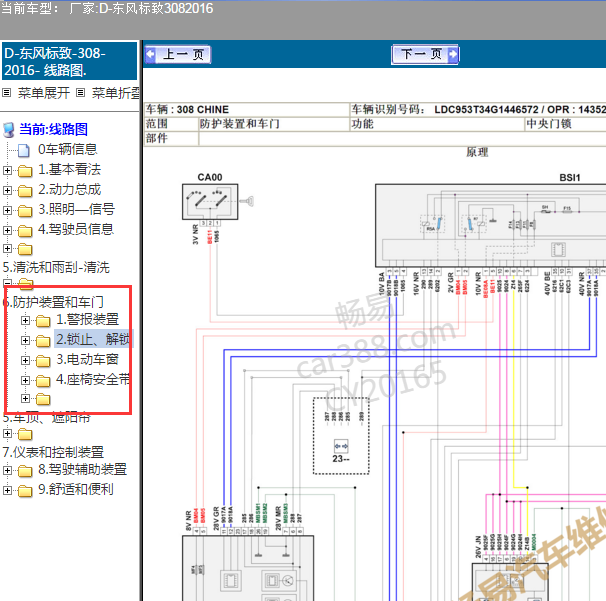
Task: Expand the node above 5.清洗和雨刮-清洗
Action: pyautogui.click(x=7, y=248)
